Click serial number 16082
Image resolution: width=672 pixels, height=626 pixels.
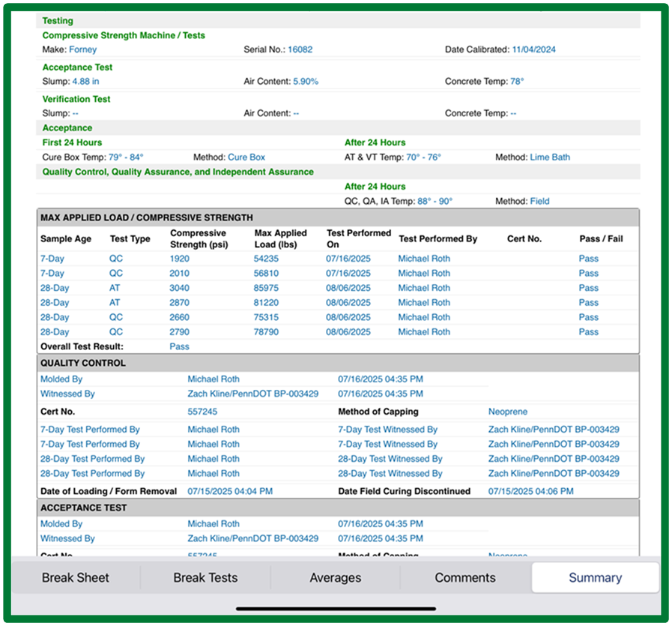(x=300, y=49)
